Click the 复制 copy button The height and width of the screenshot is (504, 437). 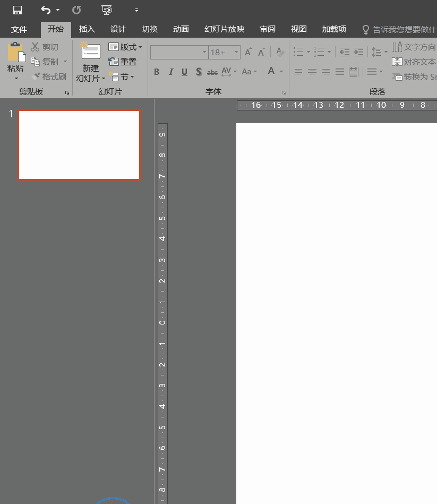click(45, 62)
